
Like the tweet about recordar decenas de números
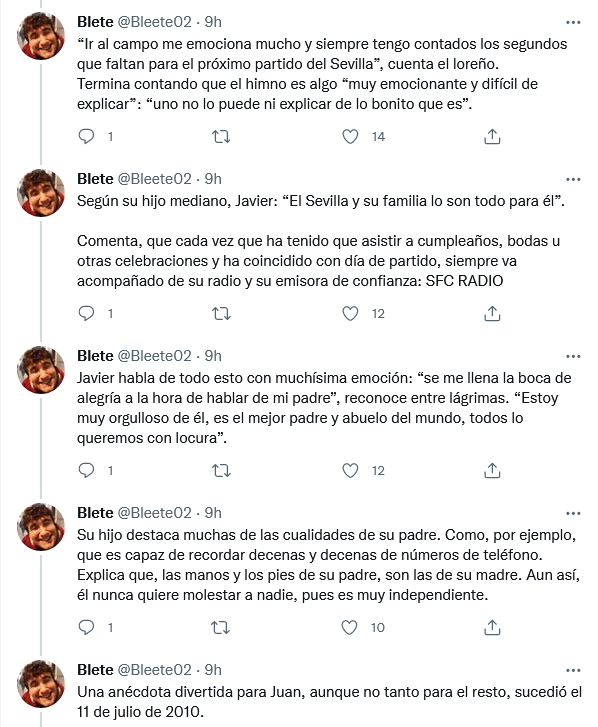click(x=349, y=628)
